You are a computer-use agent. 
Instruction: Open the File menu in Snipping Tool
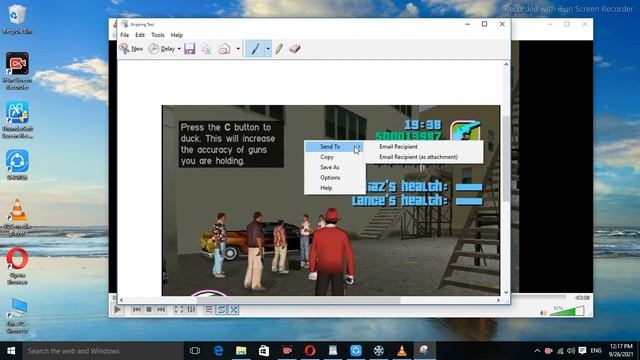pos(124,35)
